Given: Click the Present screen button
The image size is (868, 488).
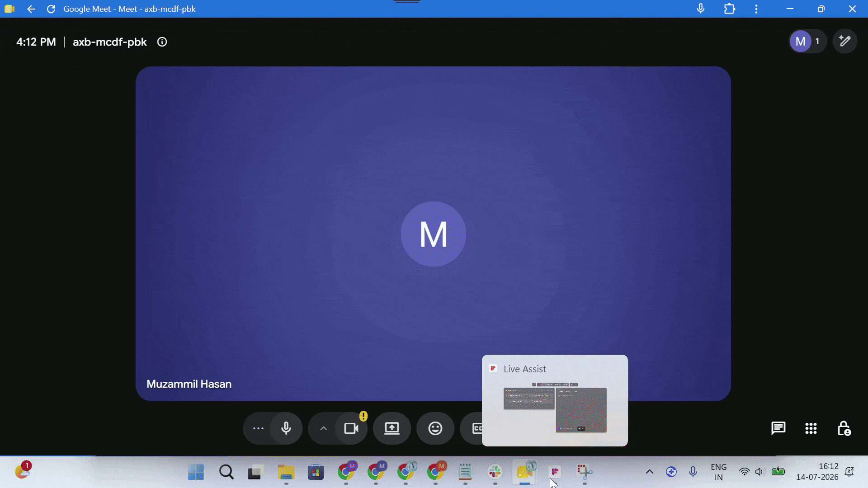Looking at the screenshot, I should coord(392,428).
